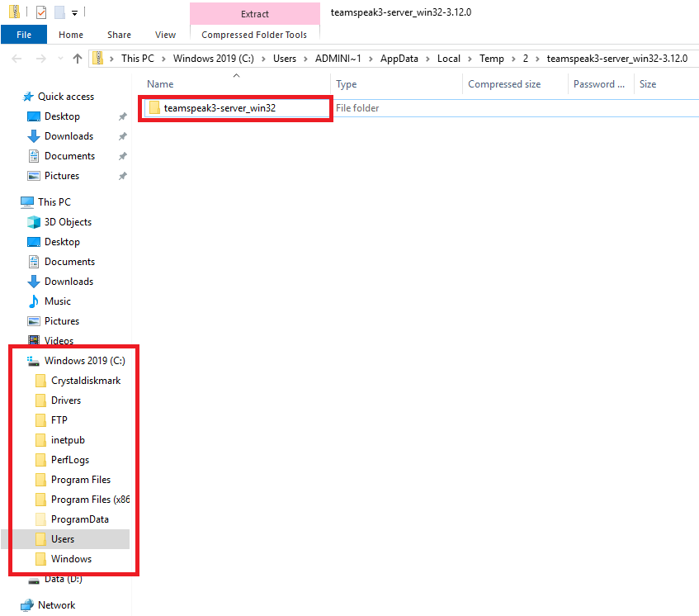Click the pin icon beside Quick access Pictures
This screenshot has width=699, height=616.
[x=123, y=176]
